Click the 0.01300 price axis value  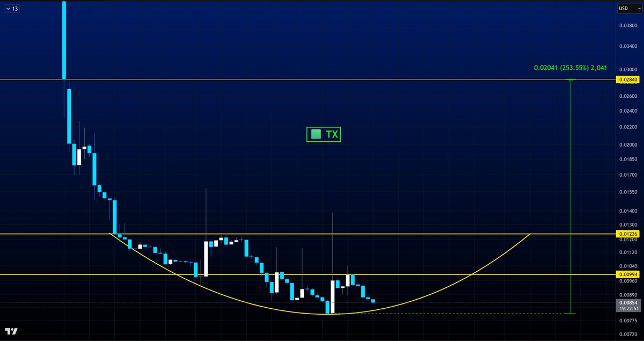pos(628,224)
